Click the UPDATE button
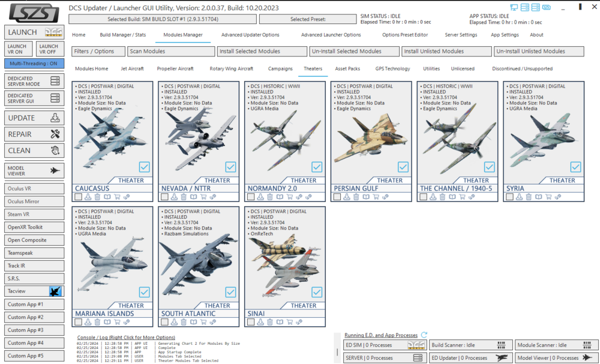 click(34, 118)
